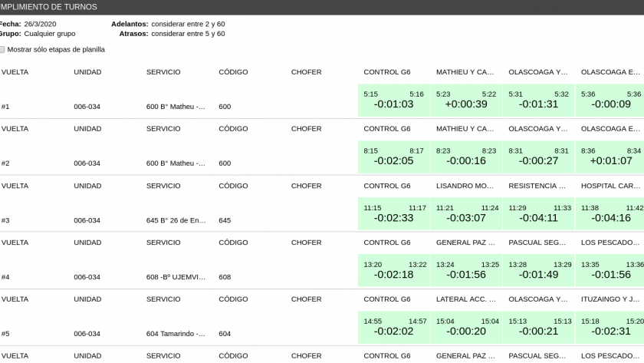Click the +0:00:39 timing cell in vuelta #1
Image resolution: width=644 pixels, height=363 pixels.
tap(466, 104)
